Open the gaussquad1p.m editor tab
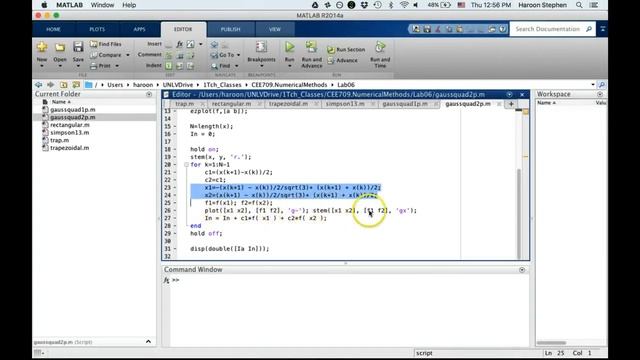Image resolution: width=640 pixels, height=360 pixels. pos(405,104)
